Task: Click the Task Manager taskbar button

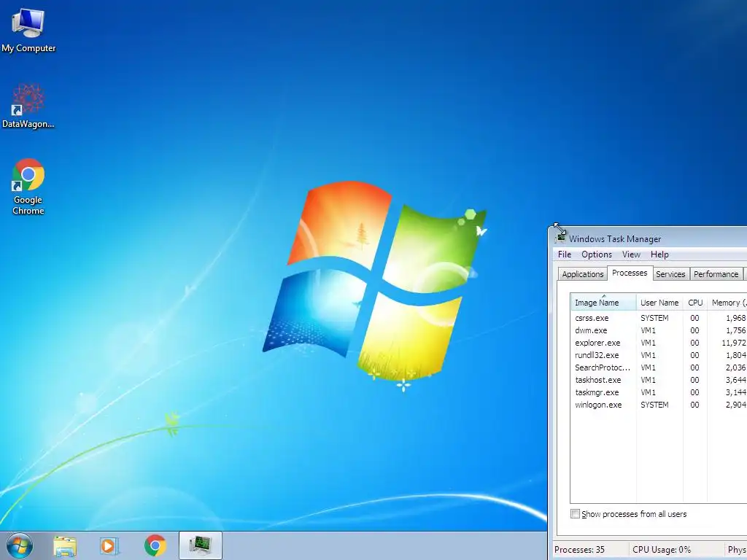Action: pyautogui.click(x=201, y=545)
